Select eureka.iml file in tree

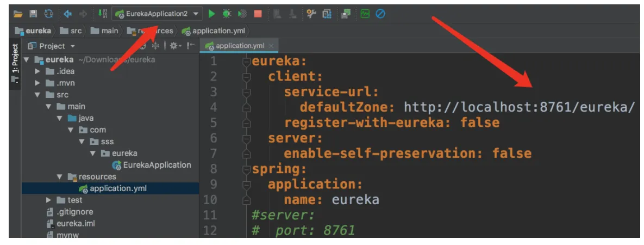[x=71, y=224]
